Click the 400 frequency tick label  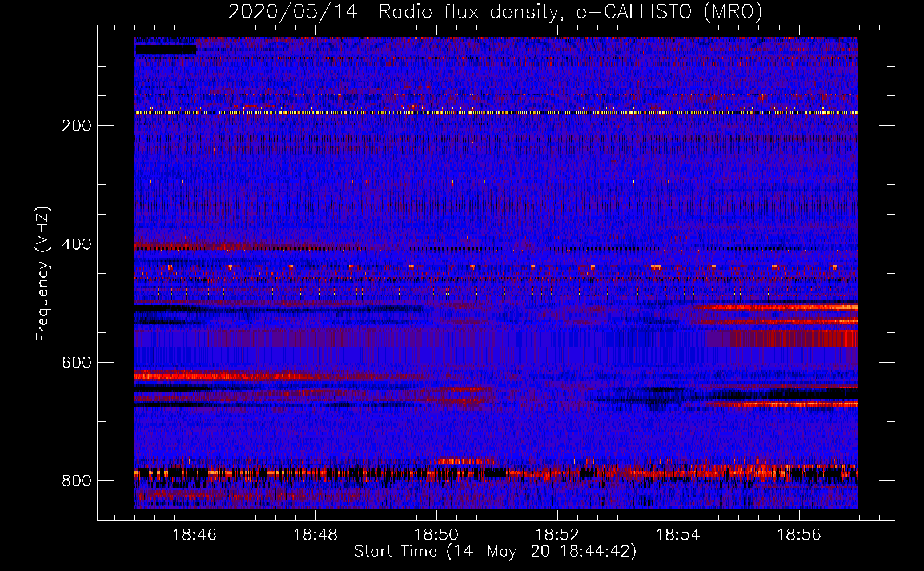[x=77, y=244]
